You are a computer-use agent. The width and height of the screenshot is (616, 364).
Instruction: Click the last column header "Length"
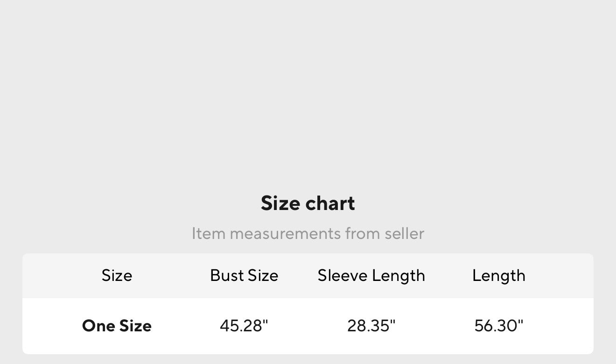498,276
